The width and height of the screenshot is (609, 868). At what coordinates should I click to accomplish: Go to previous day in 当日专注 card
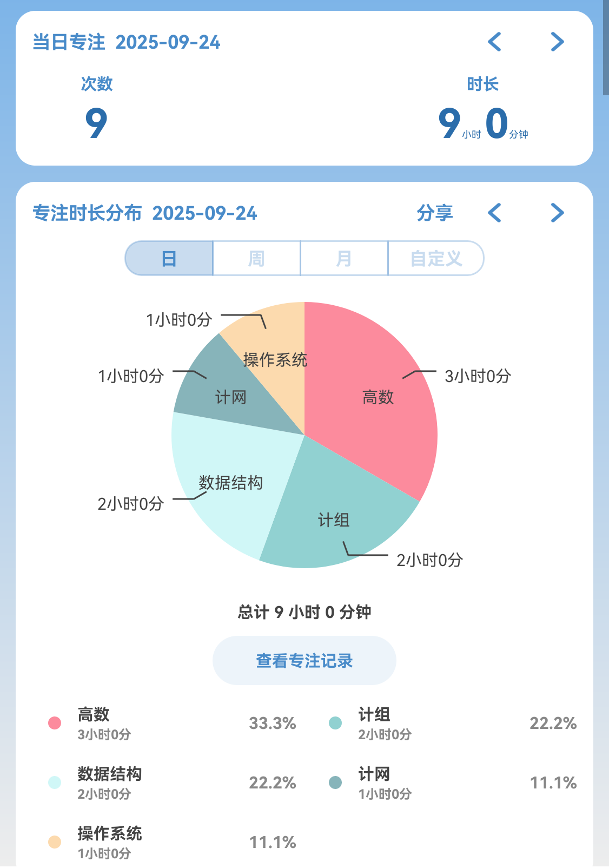tap(494, 42)
